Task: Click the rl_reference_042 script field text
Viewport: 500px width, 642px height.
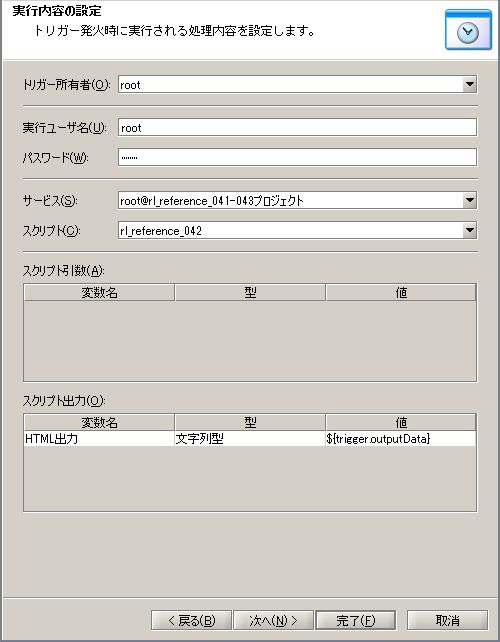Action: pos(161,231)
